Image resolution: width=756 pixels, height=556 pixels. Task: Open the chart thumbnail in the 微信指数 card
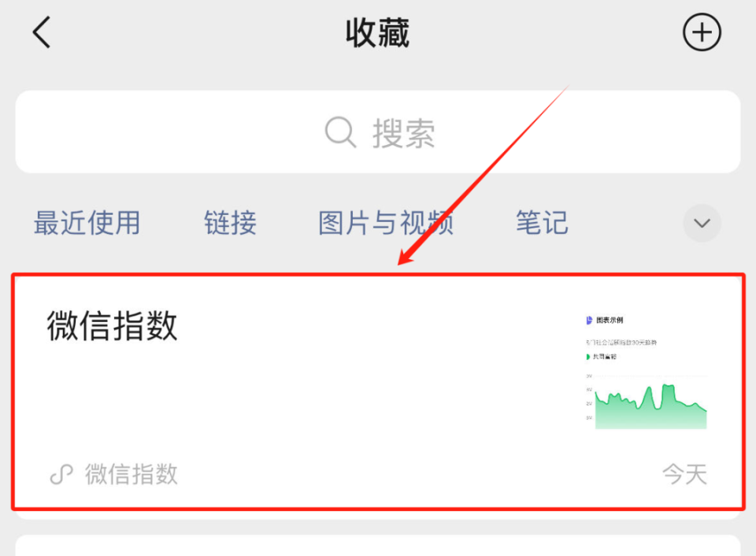pos(650,403)
